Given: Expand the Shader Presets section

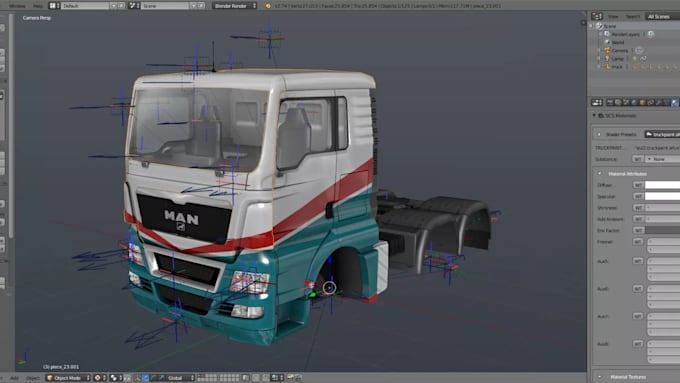Looking at the screenshot, I should (x=599, y=134).
